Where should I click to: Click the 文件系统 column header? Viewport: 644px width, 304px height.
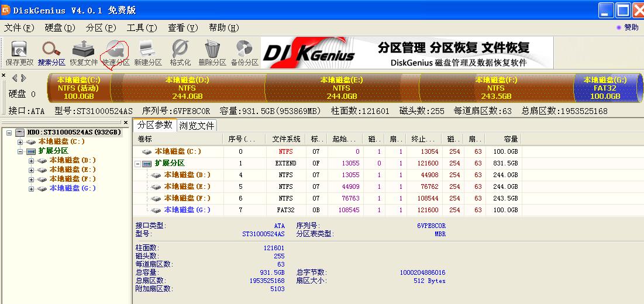[x=286, y=139]
